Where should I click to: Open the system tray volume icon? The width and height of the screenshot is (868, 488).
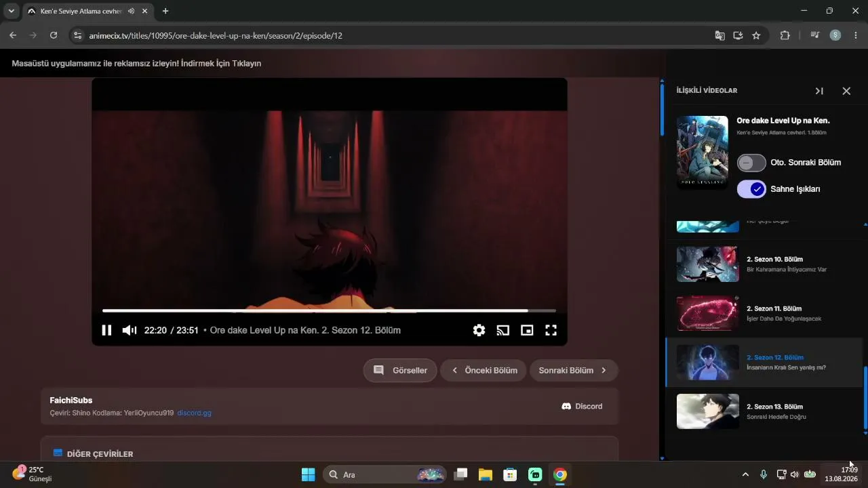click(794, 474)
